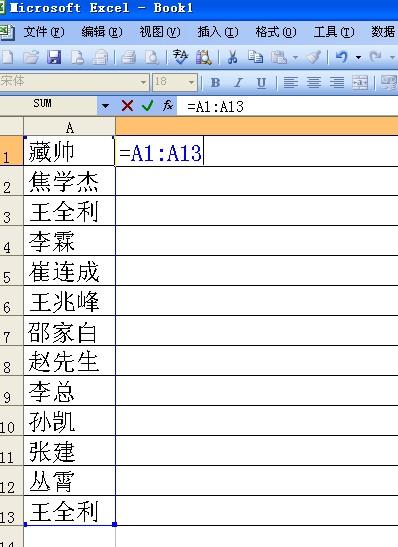The height and width of the screenshot is (547, 398).
Task: Click the Paste clipboard icon
Action: pos(279,57)
